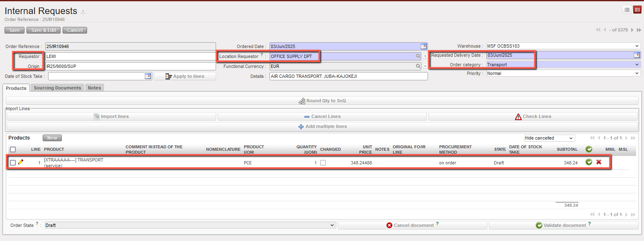644x241 pixels.
Task: Open the Ordered Date calendar picker
Action: (x=423, y=46)
